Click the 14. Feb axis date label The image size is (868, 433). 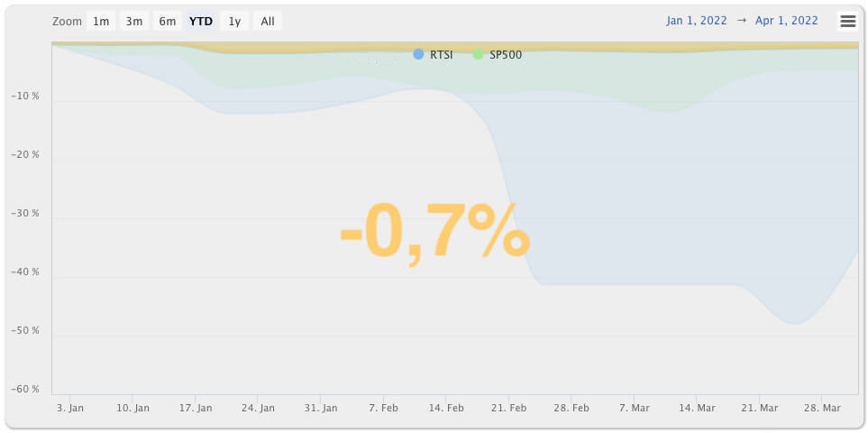click(x=446, y=408)
